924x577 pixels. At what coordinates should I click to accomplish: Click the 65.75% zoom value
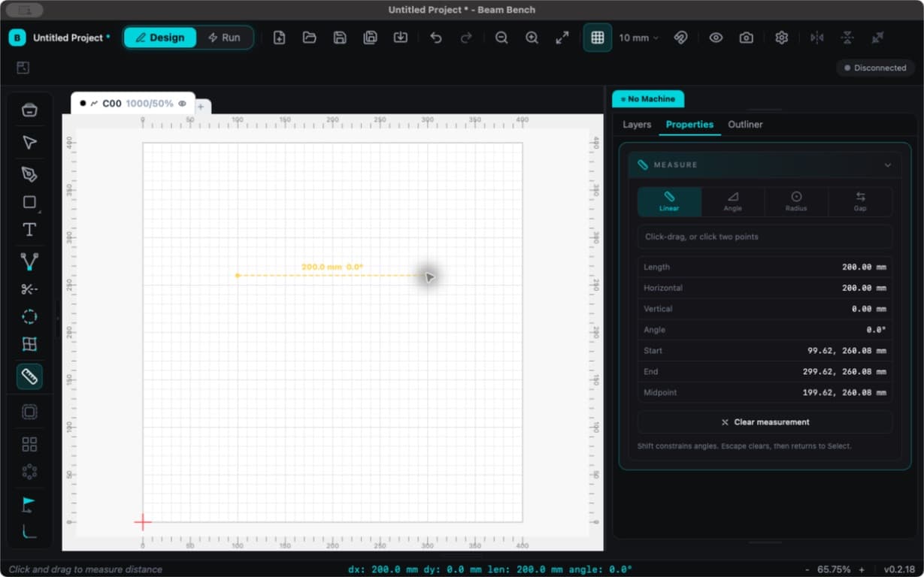[834, 569]
